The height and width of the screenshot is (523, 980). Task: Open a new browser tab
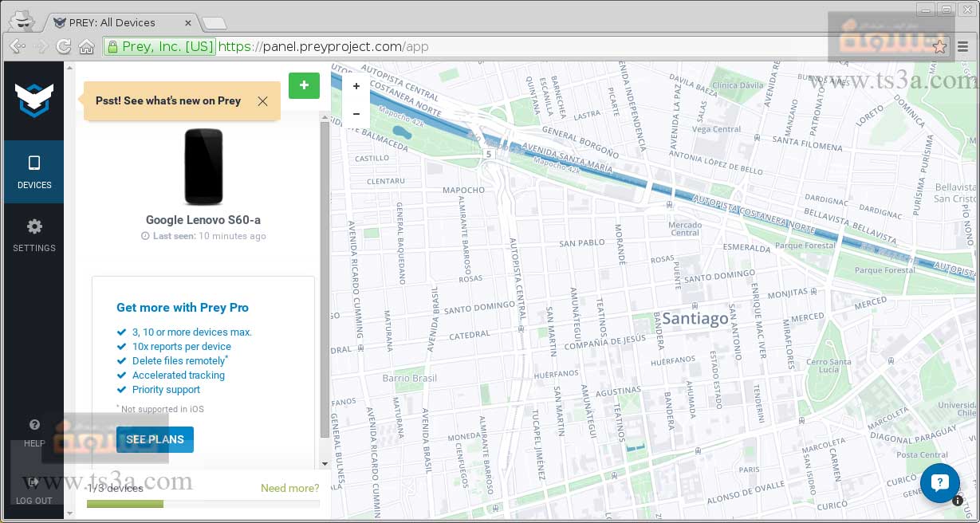tap(214, 22)
